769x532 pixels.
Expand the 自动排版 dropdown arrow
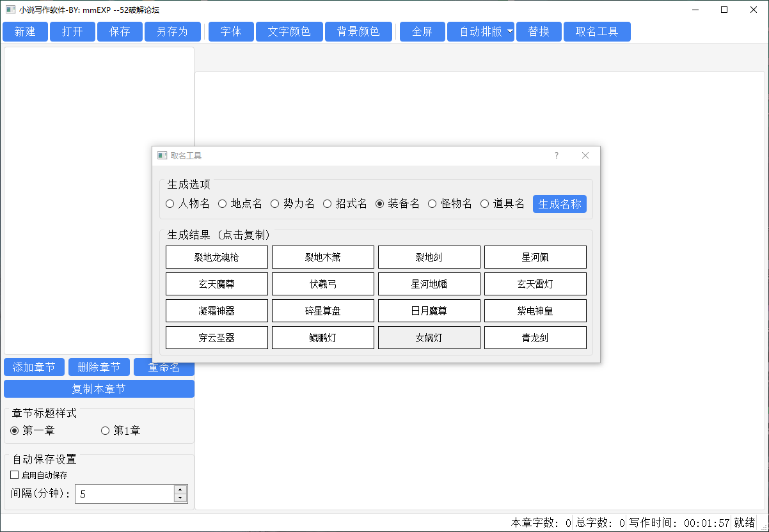[x=510, y=31]
